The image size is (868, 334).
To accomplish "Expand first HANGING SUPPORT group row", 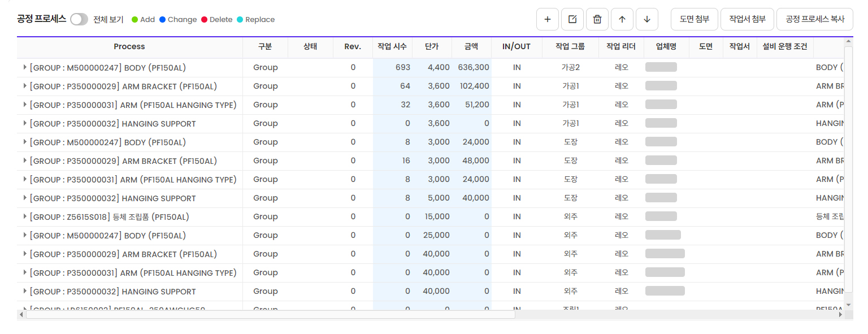I will coord(25,123).
